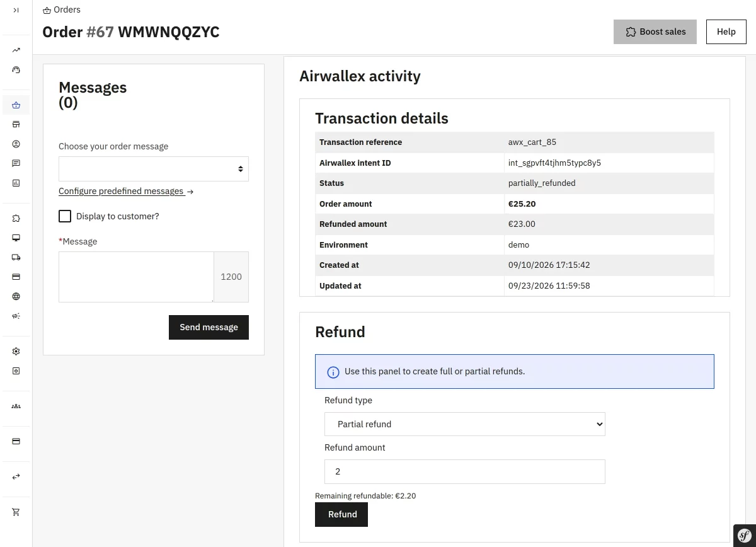Open the Stats chart sidebar icon

[x=16, y=183]
